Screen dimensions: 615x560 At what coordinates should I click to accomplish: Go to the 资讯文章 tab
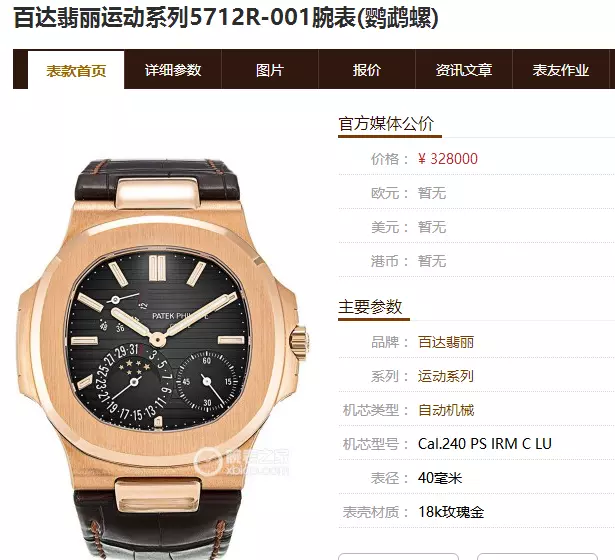click(464, 70)
